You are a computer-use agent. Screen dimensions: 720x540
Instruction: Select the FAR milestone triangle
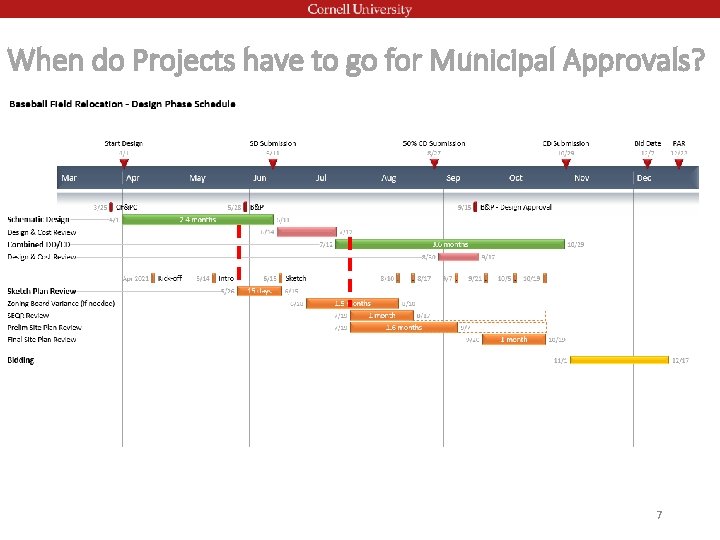pos(679,163)
